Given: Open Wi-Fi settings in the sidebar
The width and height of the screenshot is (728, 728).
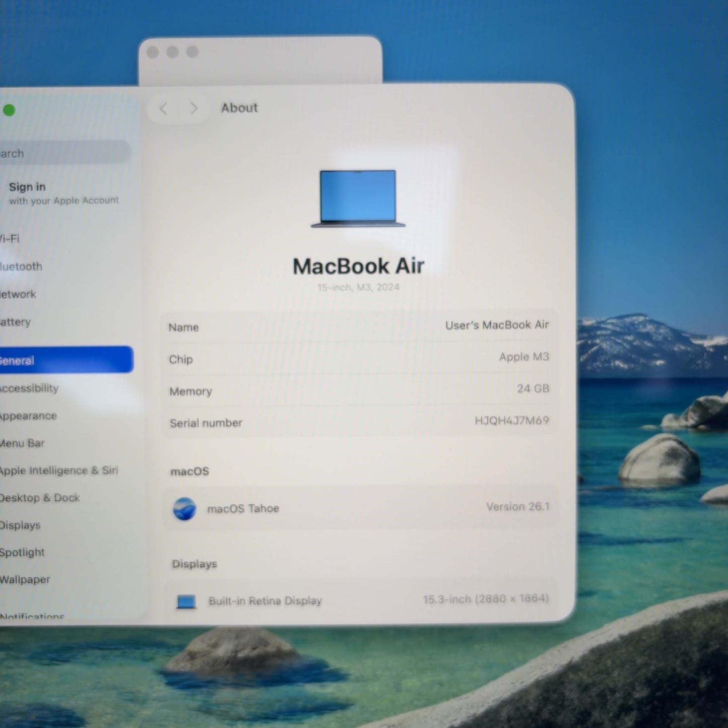Looking at the screenshot, I should pos(10,238).
